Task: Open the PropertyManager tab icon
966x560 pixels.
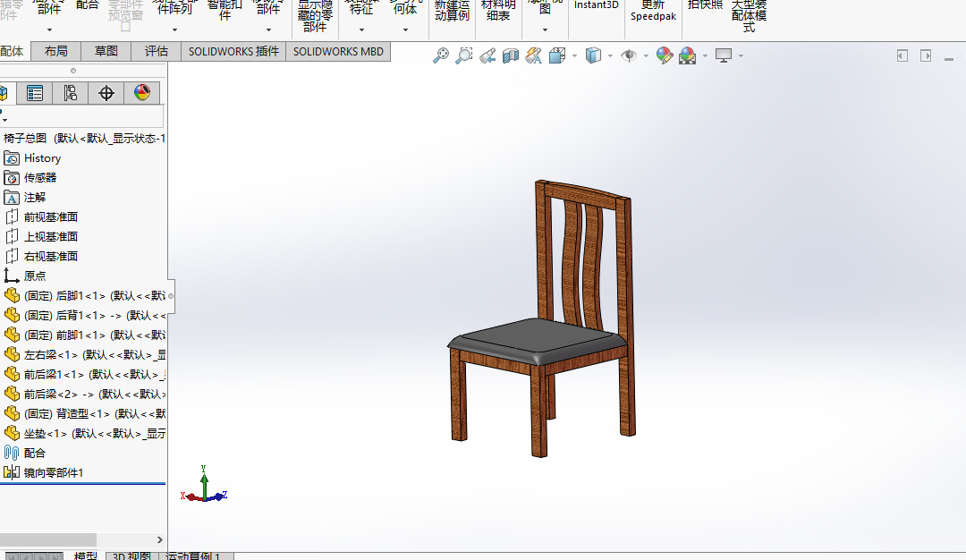Action: (35, 93)
